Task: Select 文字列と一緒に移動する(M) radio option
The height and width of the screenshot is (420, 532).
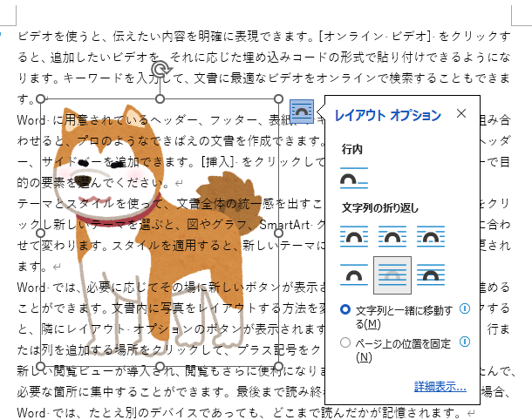Action: (345, 309)
